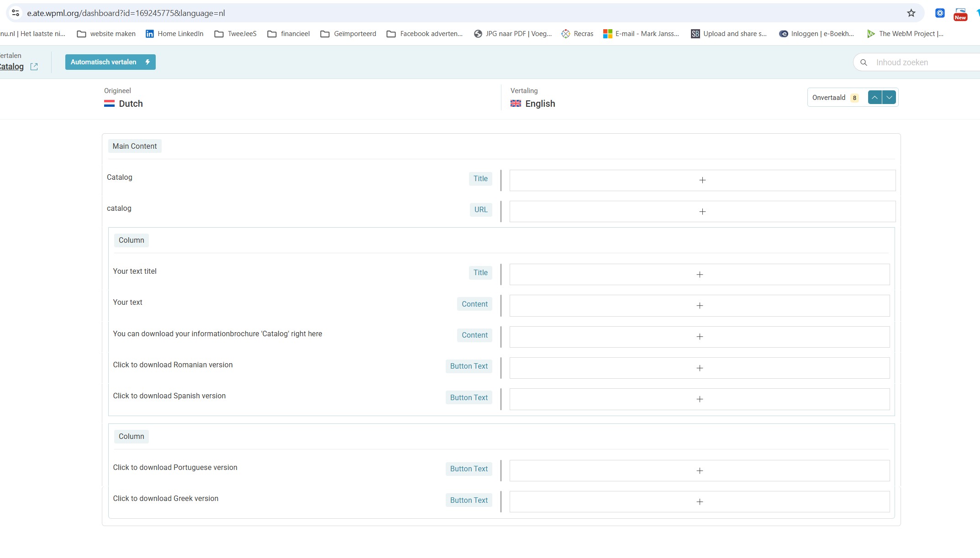This screenshot has height=558, width=980.
Task: Open the 'financieel' bookmark folder
Action: point(289,34)
